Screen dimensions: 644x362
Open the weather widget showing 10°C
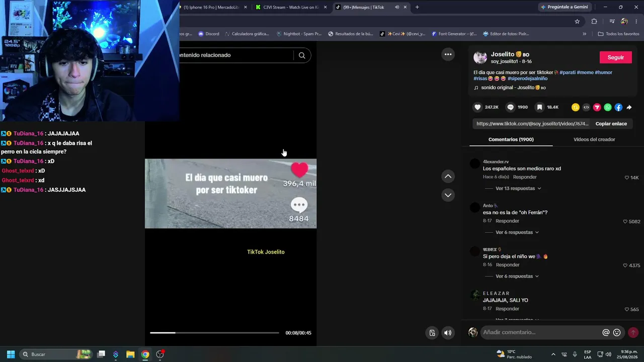tap(514, 354)
